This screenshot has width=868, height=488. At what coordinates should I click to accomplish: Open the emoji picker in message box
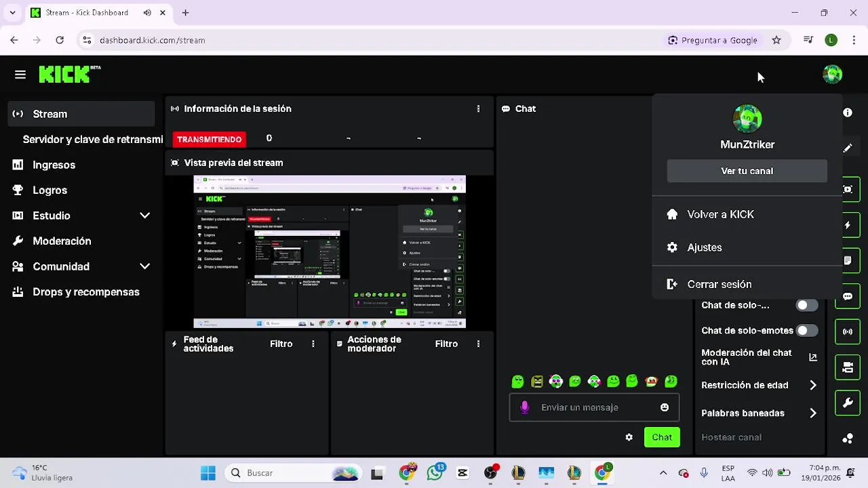pyautogui.click(x=665, y=407)
